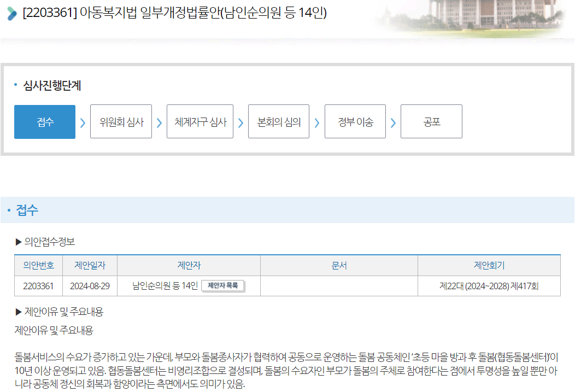575x392 pixels.
Task: Click the chevron between 정부 이송 and 공포
Action: pos(393,122)
